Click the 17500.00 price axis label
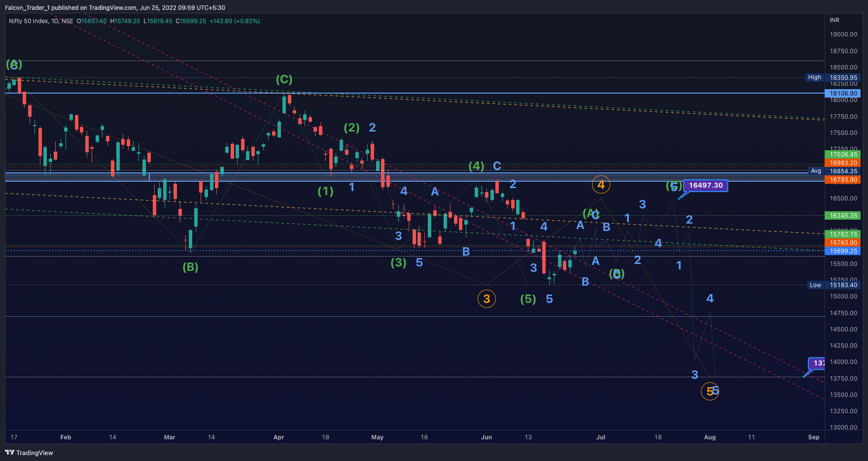This screenshot has height=461, width=868. tap(843, 133)
